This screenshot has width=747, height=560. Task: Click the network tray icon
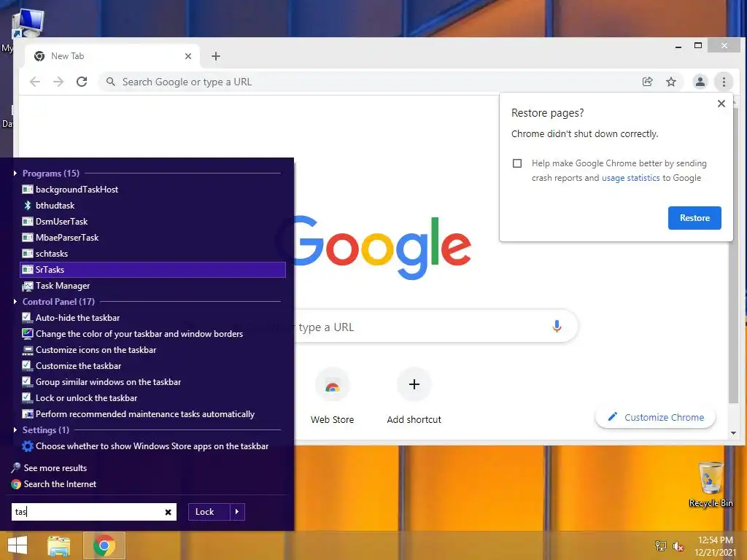click(x=661, y=546)
